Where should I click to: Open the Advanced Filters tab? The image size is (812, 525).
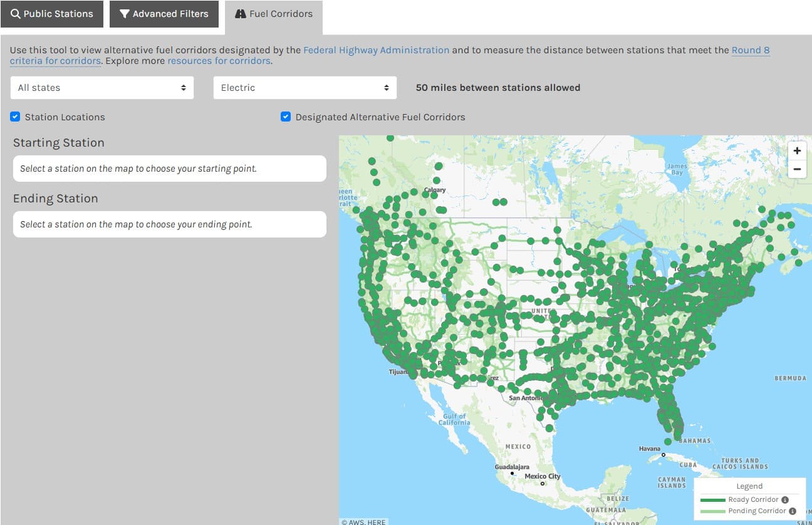pyautogui.click(x=164, y=14)
